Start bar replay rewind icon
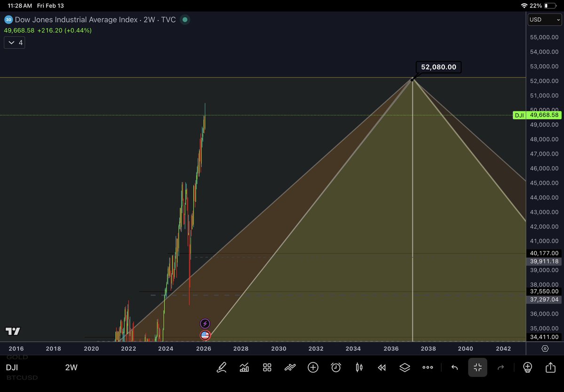 tap(381, 367)
